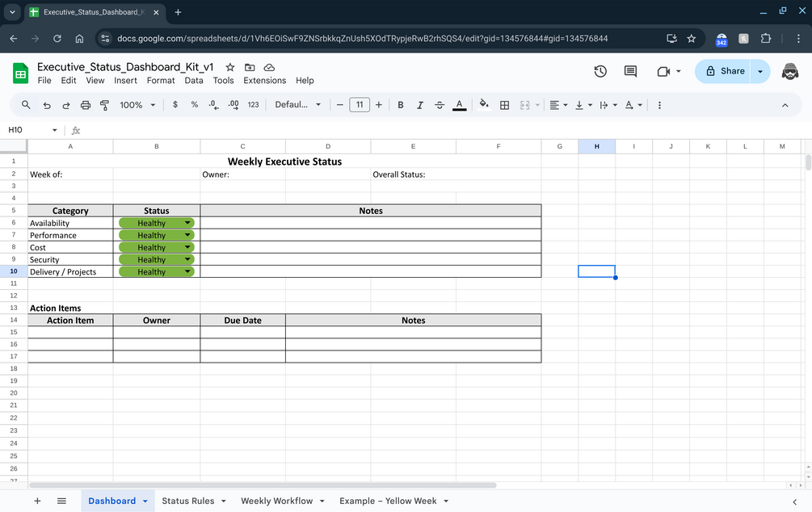Click the Redo arrow in toolbar
The height and width of the screenshot is (512, 812).
coord(65,105)
